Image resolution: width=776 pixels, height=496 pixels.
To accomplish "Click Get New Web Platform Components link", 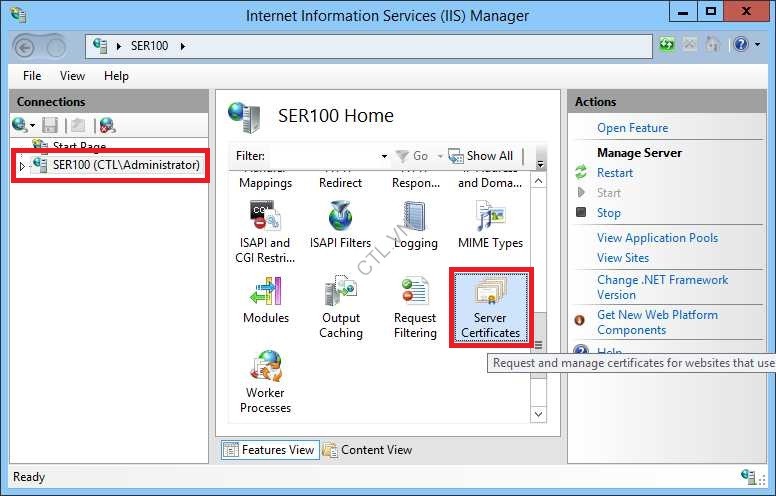I will point(657,322).
